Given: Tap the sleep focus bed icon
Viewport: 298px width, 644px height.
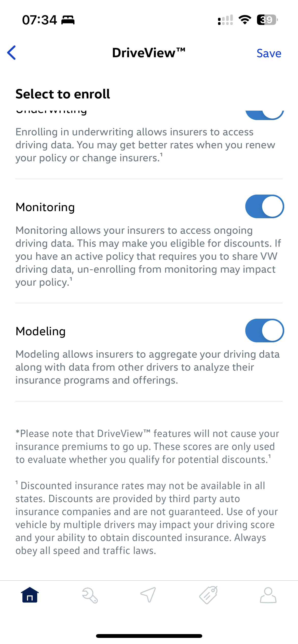Looking at the screenshot, I should pos(68,20).
